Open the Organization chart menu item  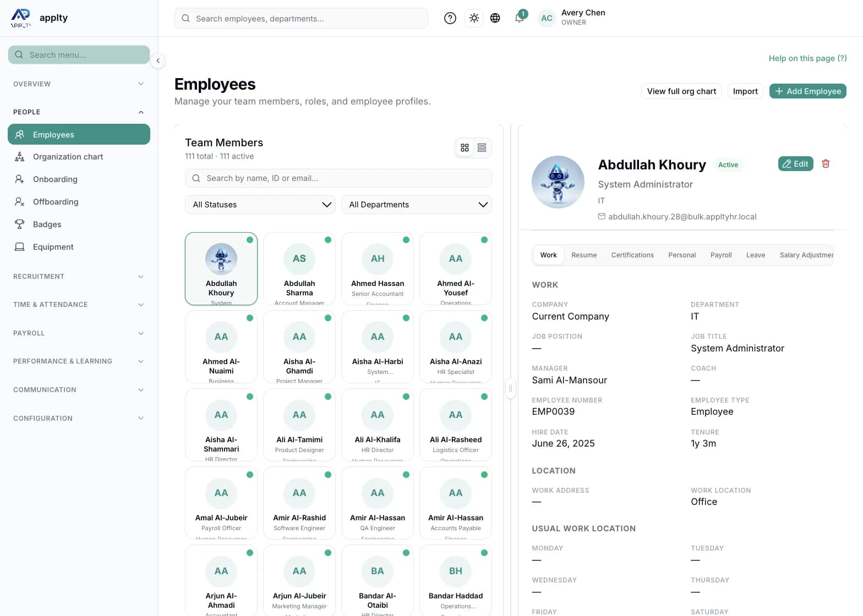coord(79,157)
